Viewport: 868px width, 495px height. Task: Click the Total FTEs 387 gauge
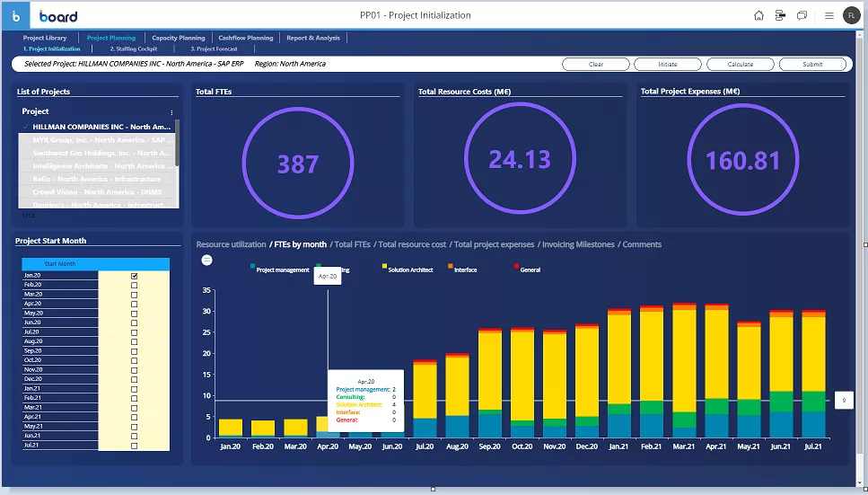[x=298, y=161]
